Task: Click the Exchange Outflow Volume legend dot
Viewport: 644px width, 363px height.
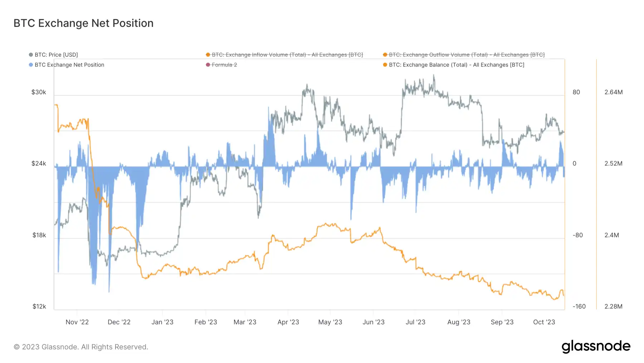Action: coord(385,55)
